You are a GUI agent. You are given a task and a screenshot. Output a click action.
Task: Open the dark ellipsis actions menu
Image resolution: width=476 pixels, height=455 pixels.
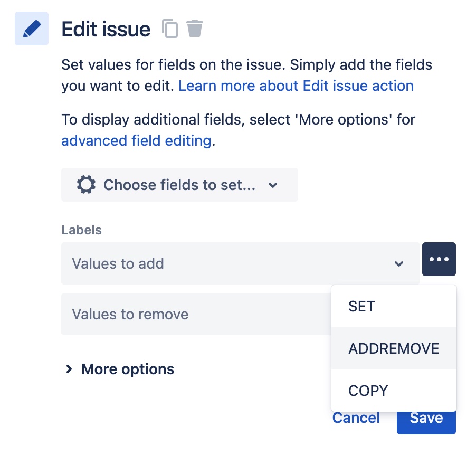point(439,259)
